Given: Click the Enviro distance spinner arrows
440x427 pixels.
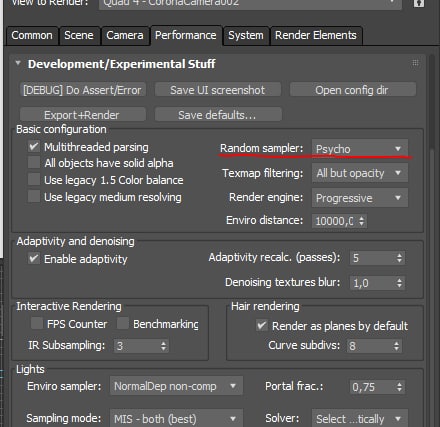Looking at the screenshot, I should (362, 221).
